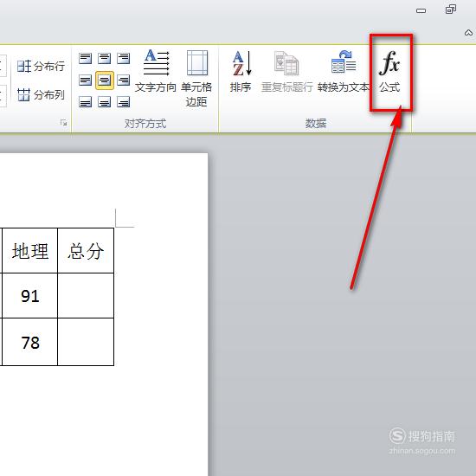Click empty 总分 cell beside 78
The height and width of the screenshot is (476, 476).
(86, 342)
